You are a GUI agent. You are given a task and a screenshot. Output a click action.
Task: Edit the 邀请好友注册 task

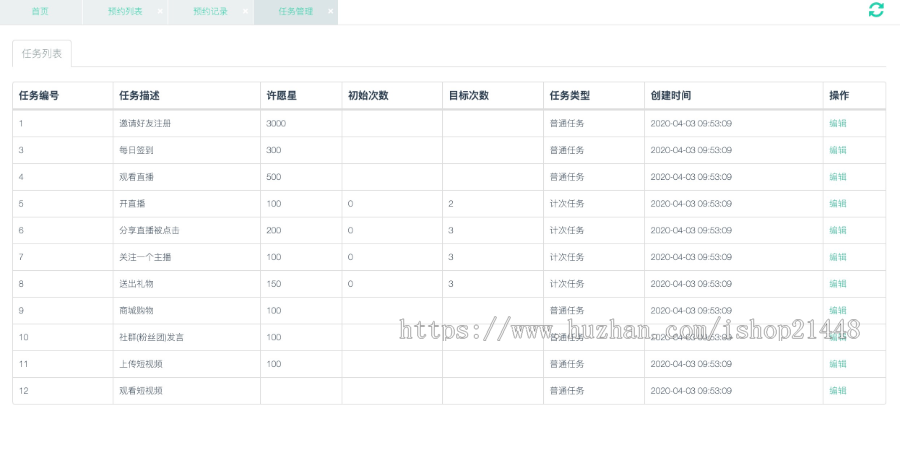(837, 123)
